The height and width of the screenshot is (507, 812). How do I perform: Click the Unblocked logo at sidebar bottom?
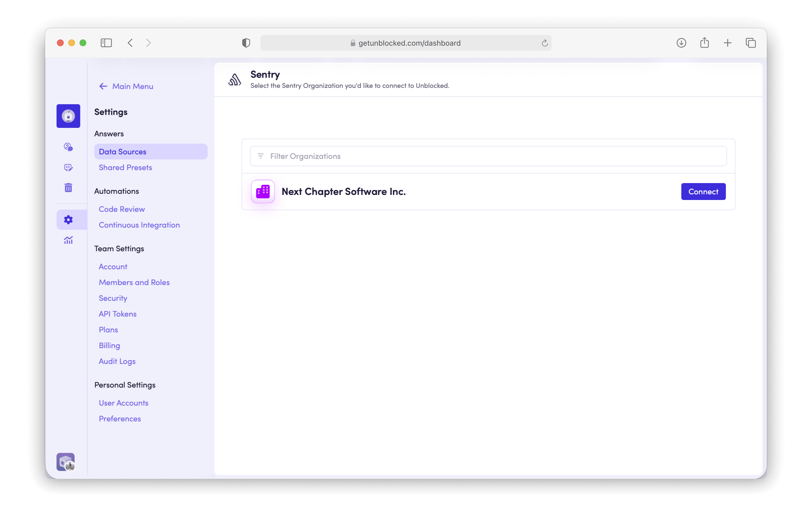pos(65,462)
